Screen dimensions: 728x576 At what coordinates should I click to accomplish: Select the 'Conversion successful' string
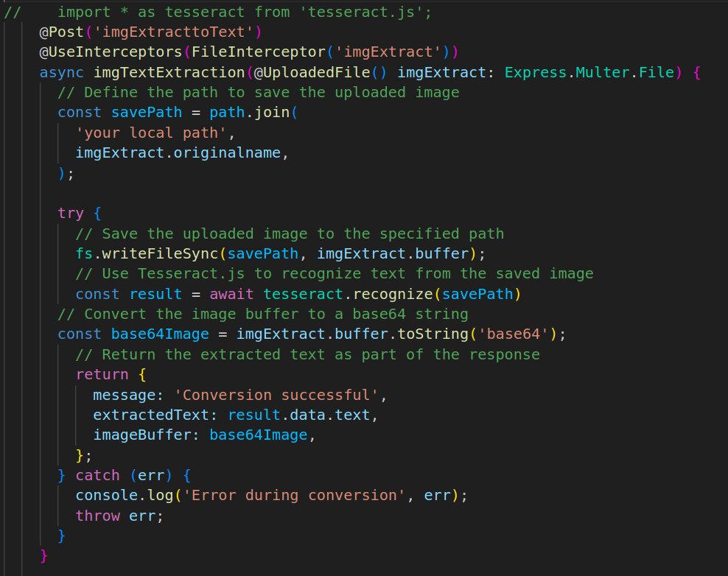[x=276, y=395]
